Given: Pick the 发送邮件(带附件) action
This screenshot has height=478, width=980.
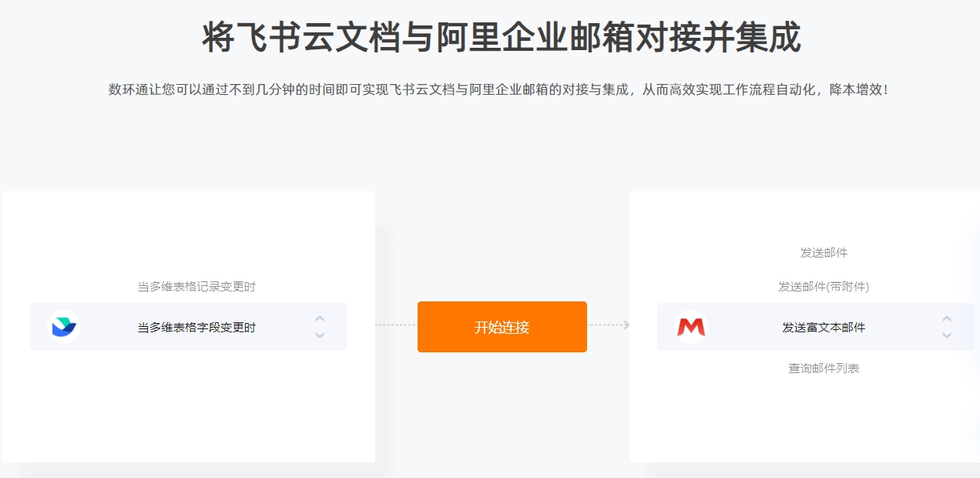Looking at the screenshot, I should [x=824, y=287].
